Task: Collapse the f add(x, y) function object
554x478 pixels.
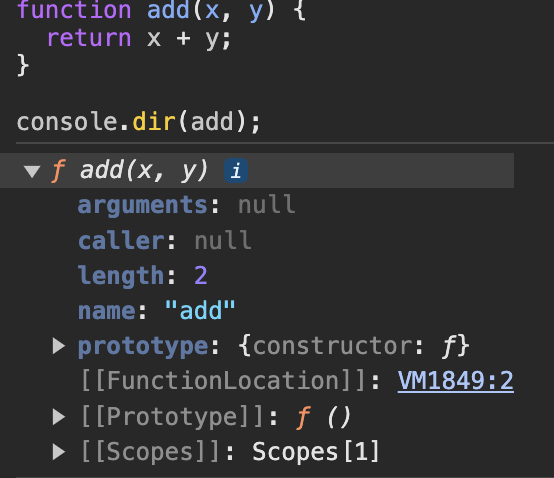Action: (32, 171)
